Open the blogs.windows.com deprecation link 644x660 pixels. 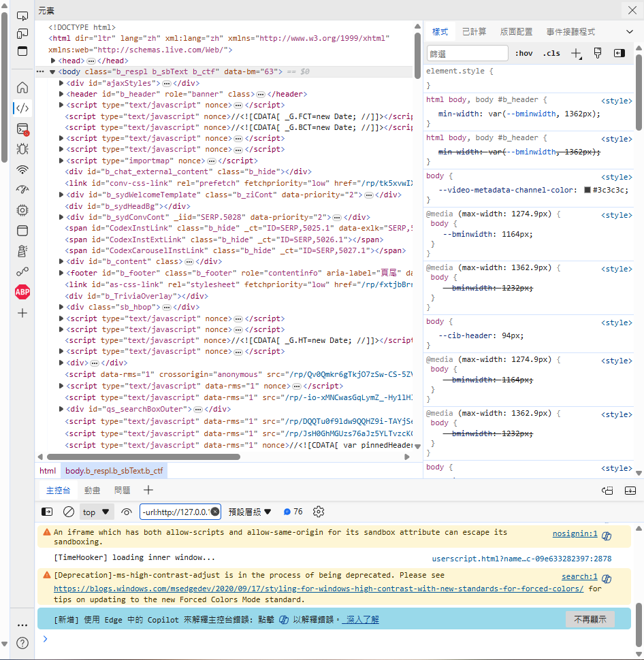pos(319,589)
